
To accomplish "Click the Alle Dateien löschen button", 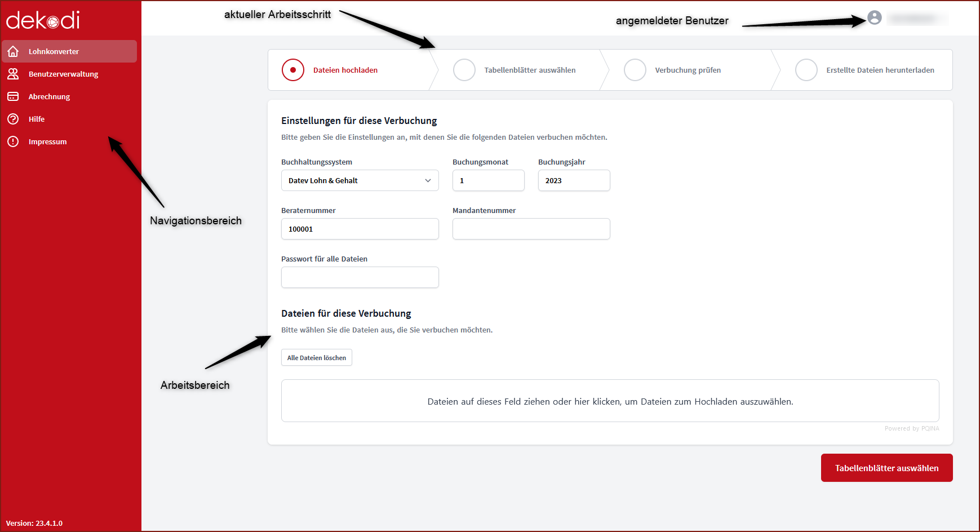I will tap(317, 357).
